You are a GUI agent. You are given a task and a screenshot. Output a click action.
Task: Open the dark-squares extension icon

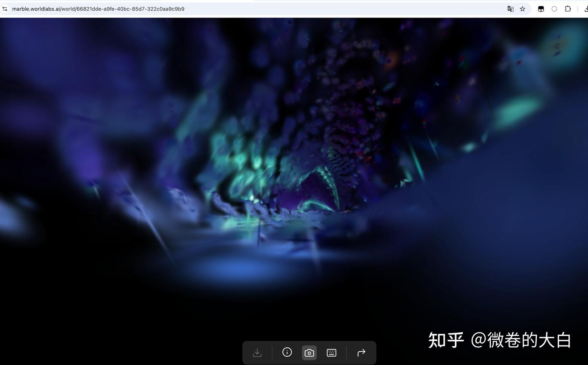click(541, 9)
